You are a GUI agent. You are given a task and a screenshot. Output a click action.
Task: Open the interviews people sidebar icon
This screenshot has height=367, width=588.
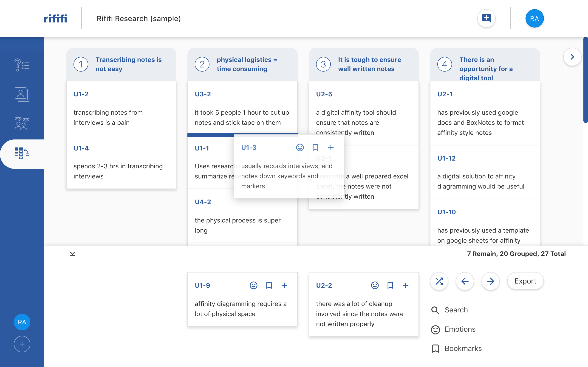(22, 124)
